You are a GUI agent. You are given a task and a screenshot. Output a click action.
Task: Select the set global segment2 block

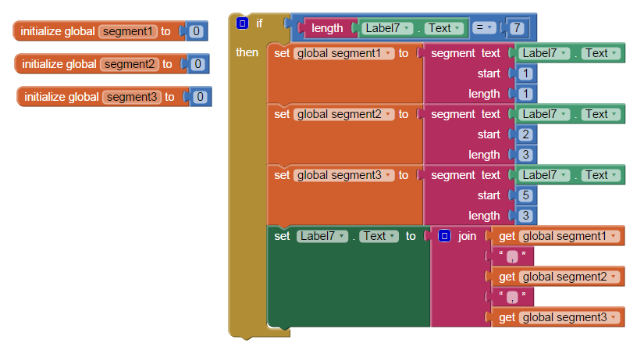[345, 134]
